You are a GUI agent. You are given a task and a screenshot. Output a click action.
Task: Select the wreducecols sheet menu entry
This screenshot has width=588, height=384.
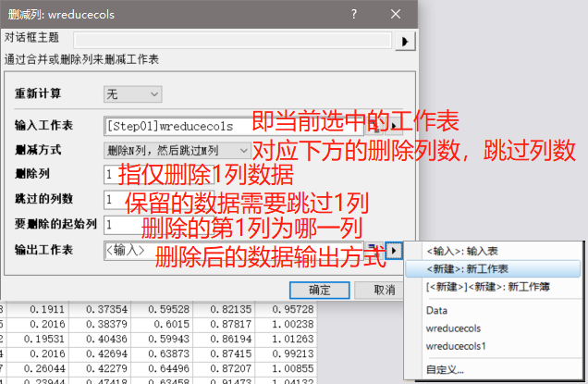(493, 328)
